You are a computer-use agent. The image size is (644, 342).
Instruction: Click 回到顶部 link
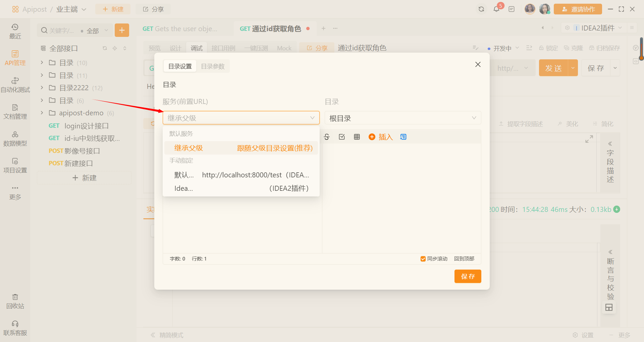point(464,259)
